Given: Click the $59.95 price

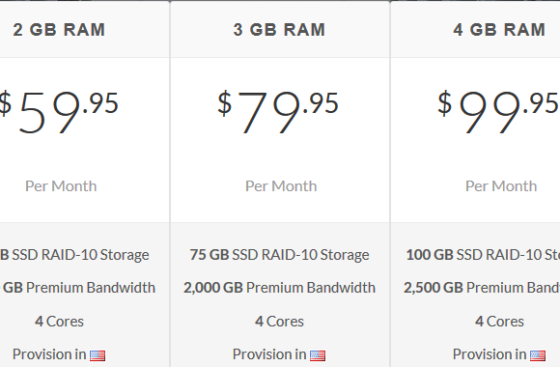Looking at the screenshot, I should point(59,112).
